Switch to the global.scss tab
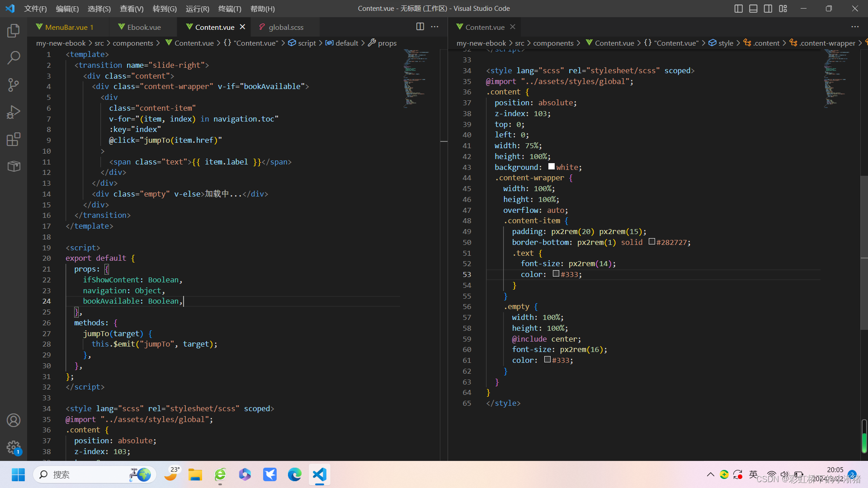This screenshot has width=868, height=488. point(286,27)
